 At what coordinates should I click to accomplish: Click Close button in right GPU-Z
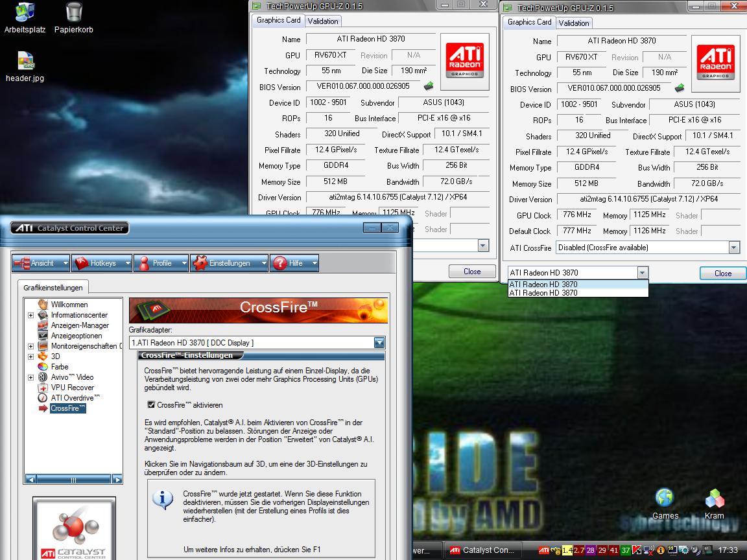[x=723, y=274]
